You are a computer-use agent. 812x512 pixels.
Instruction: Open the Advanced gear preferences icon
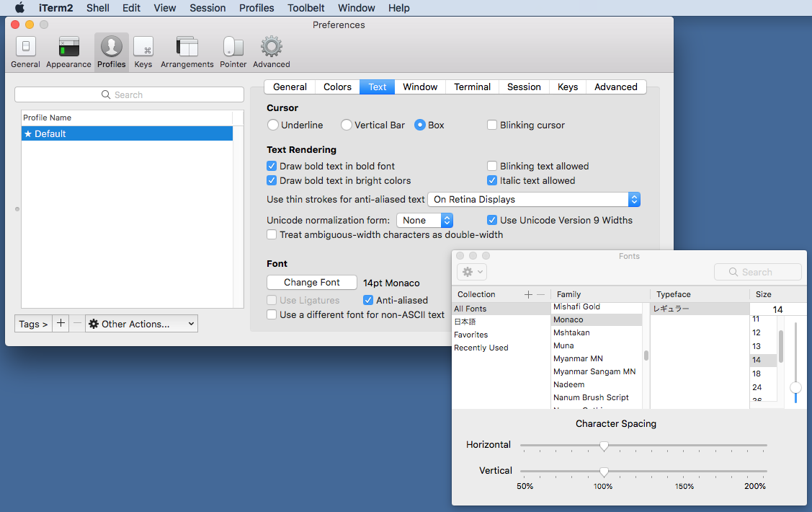coord(272,52)
